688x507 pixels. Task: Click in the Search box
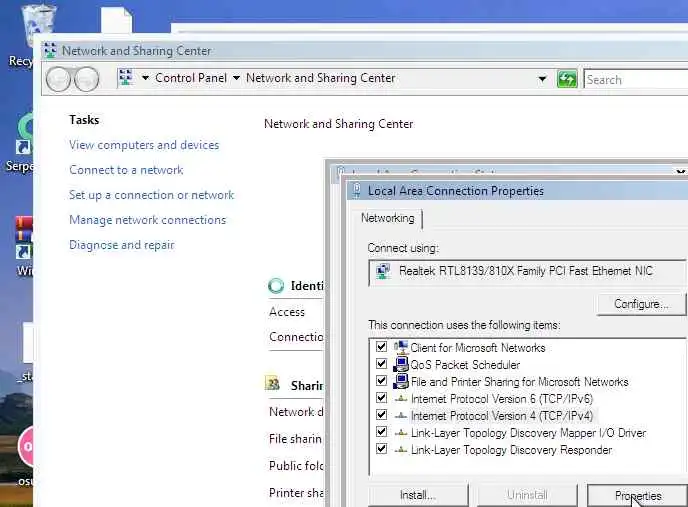pos(636,79)
